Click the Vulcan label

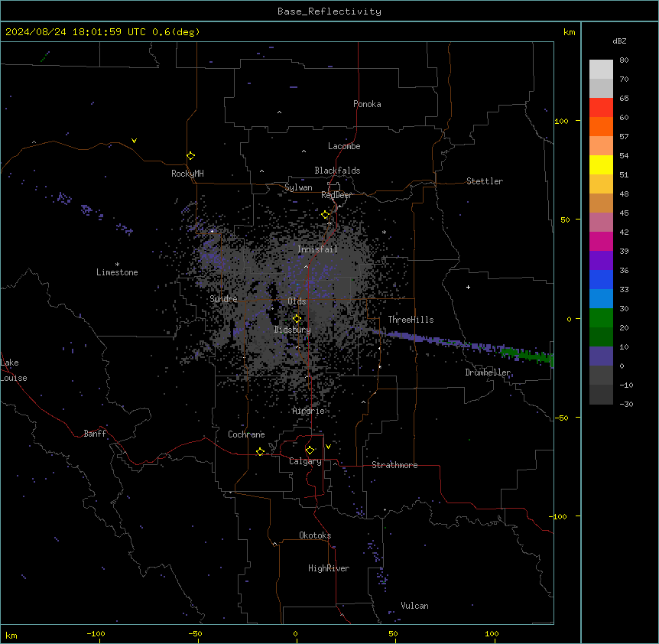tap(415, 606)
